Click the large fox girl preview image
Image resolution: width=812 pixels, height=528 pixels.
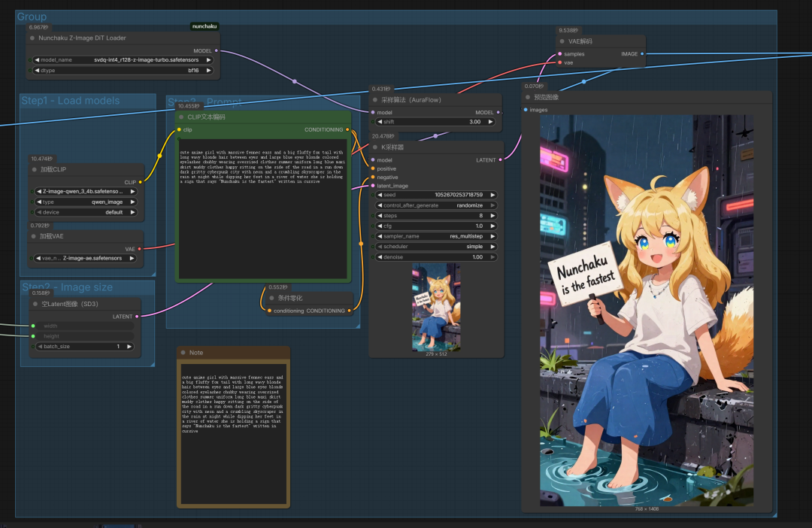tap(647, 311)
